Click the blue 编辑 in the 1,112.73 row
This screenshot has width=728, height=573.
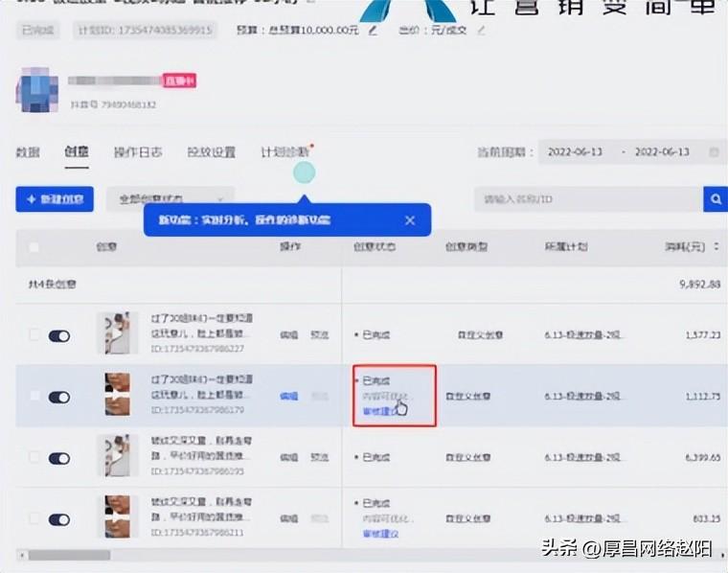pyautogui.click(x=288, y=396)
